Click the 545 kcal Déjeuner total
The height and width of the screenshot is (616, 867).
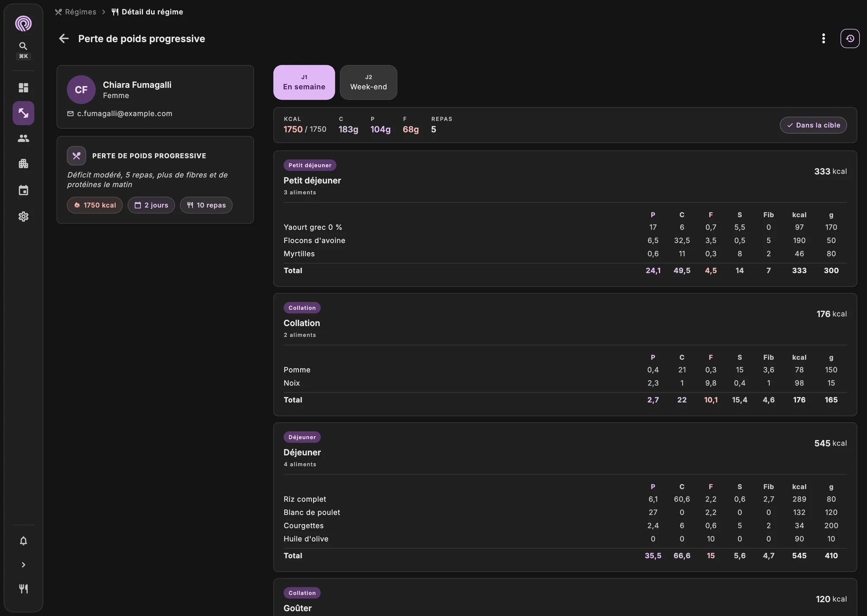[x=830, y=444]
